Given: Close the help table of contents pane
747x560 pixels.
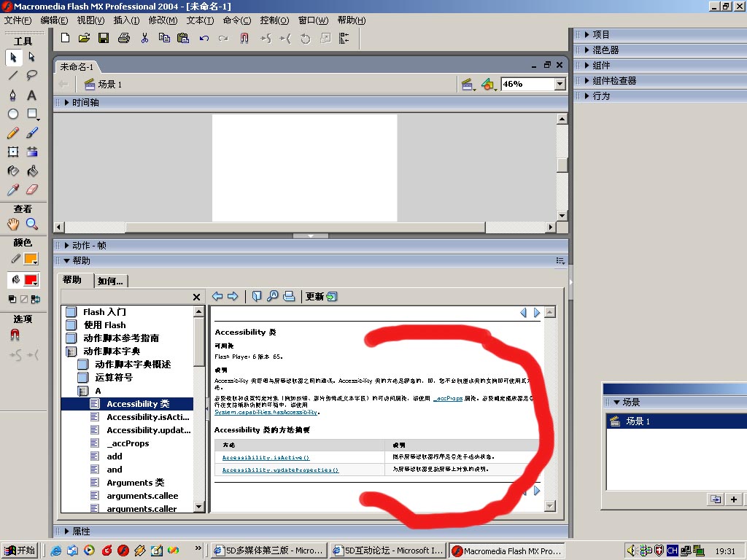Looking at the screenshot, I should pyautogui.click(x=196, y=297).
